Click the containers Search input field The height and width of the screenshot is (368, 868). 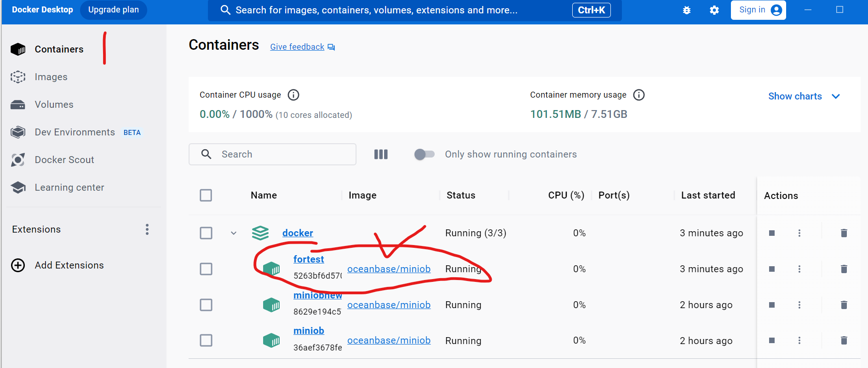272,154
